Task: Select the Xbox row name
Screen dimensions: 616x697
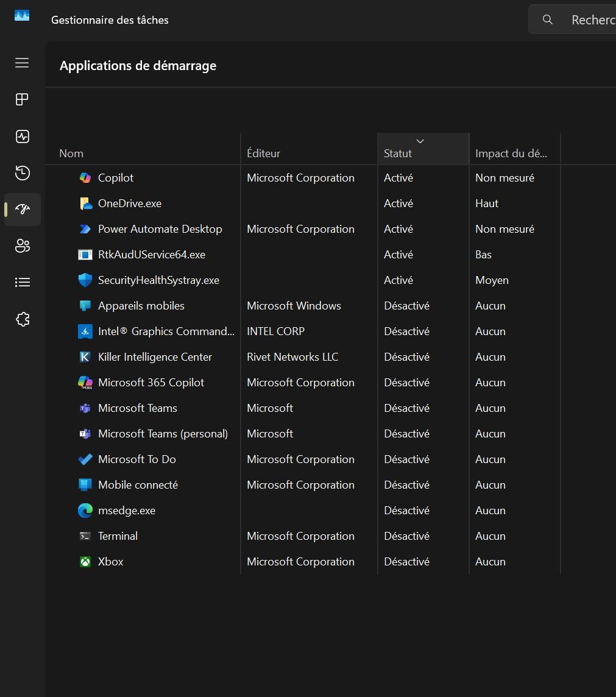Action: pos(111,562)
